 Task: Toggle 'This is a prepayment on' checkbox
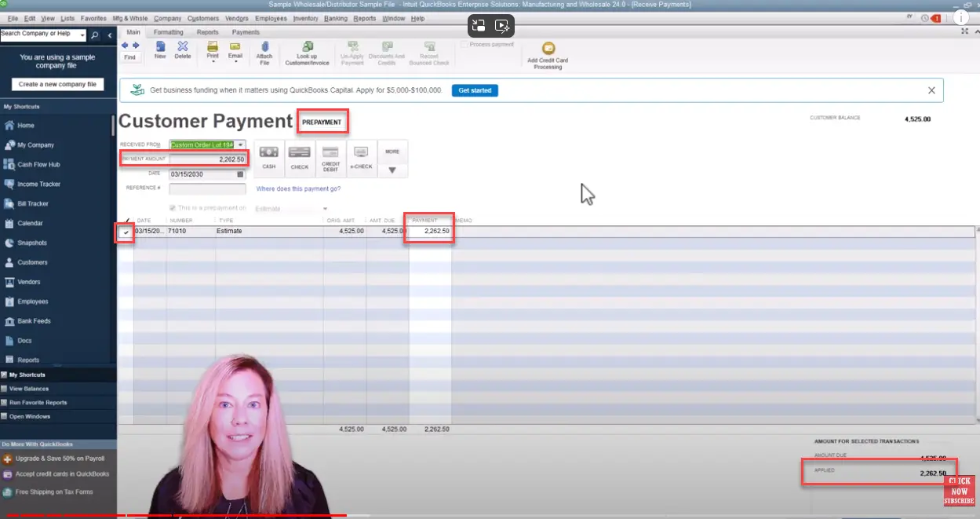click(173, 208)
